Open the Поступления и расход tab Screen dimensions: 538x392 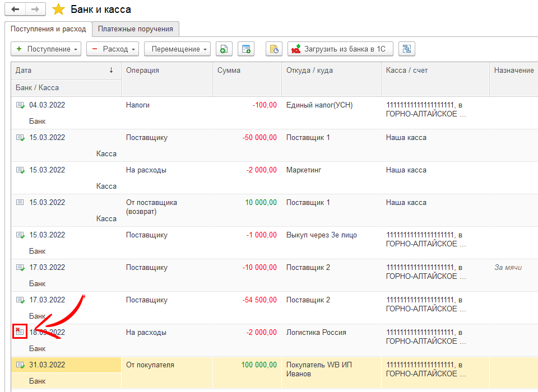[48, 29]
